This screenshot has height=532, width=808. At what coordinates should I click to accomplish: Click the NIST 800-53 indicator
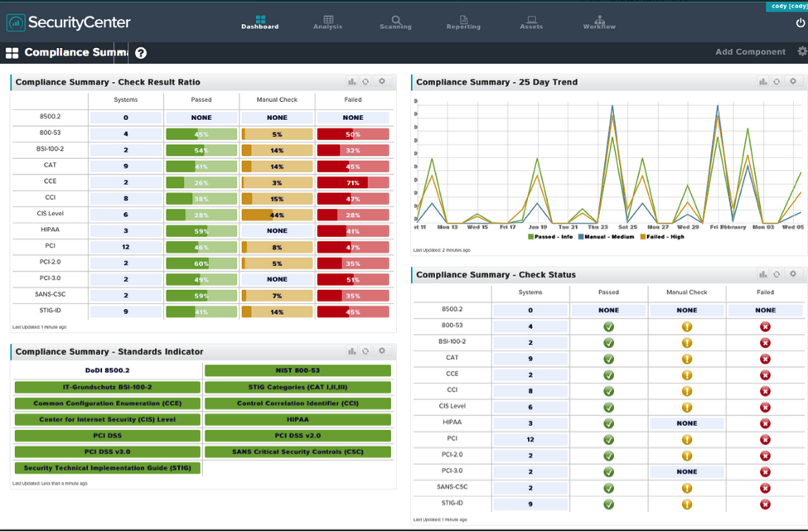(298, 370)
